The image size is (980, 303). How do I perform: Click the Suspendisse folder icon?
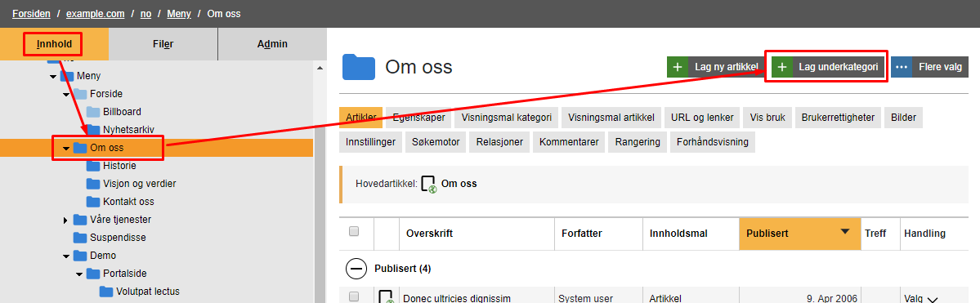click(79, 238)
